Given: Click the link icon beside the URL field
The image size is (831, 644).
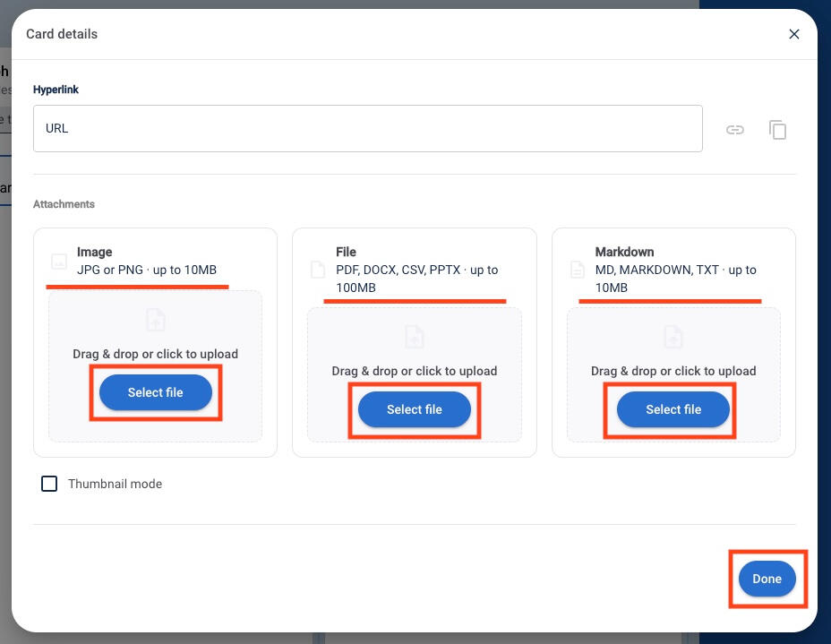Looking at the screenshot, I should point(734,130).
